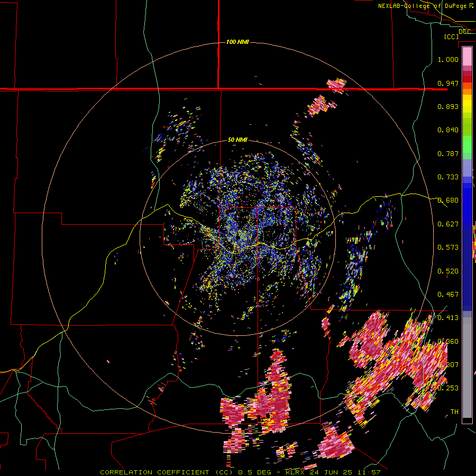Select the 0.520 color scale value
Screen dimensions: 476x476
pos(448,271)
